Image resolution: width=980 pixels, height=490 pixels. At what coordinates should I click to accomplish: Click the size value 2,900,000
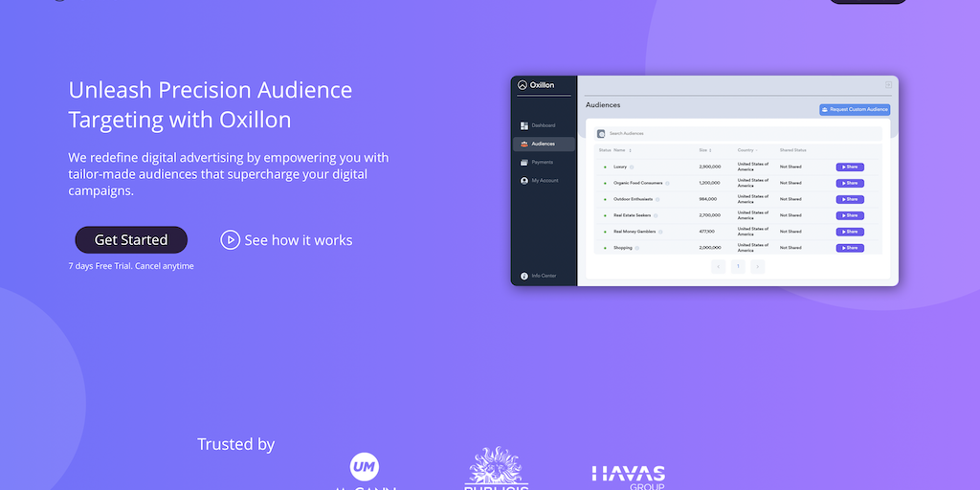[710, 167]
